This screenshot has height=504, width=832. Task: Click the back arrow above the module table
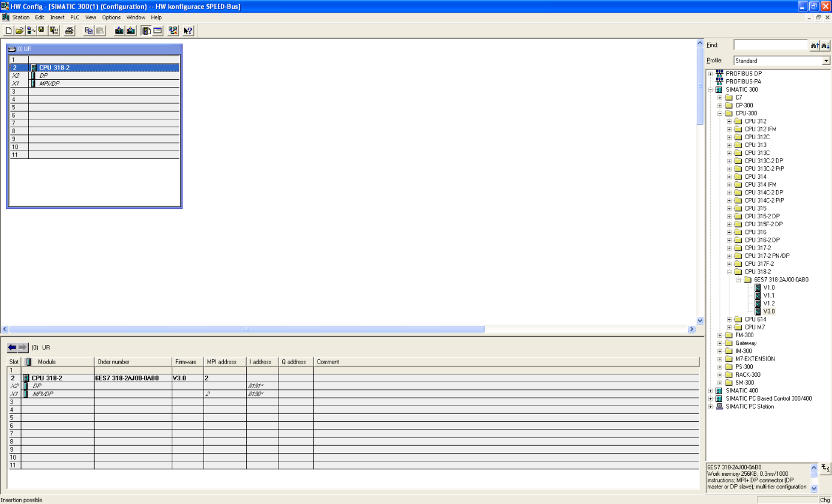[x=13, y=347]
